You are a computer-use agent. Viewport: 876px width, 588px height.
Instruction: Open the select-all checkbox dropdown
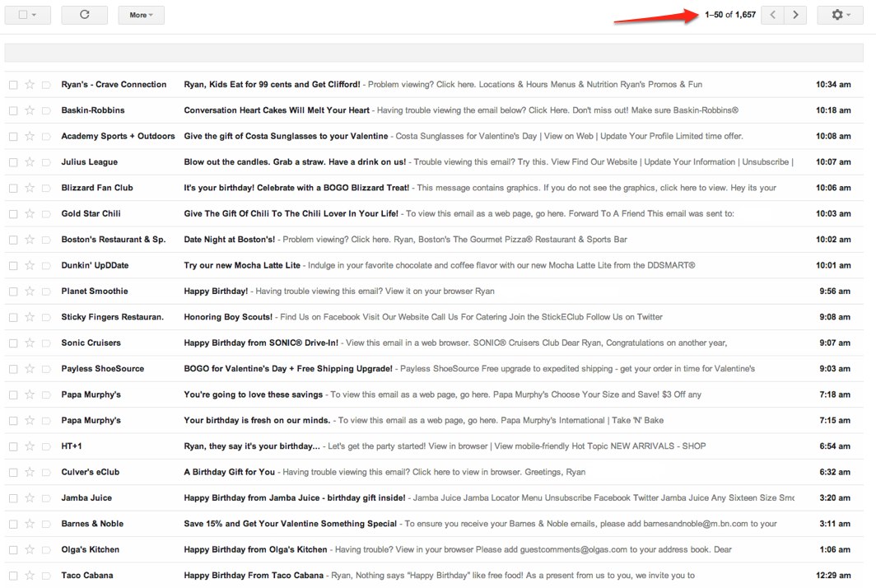tap(27, 15)
